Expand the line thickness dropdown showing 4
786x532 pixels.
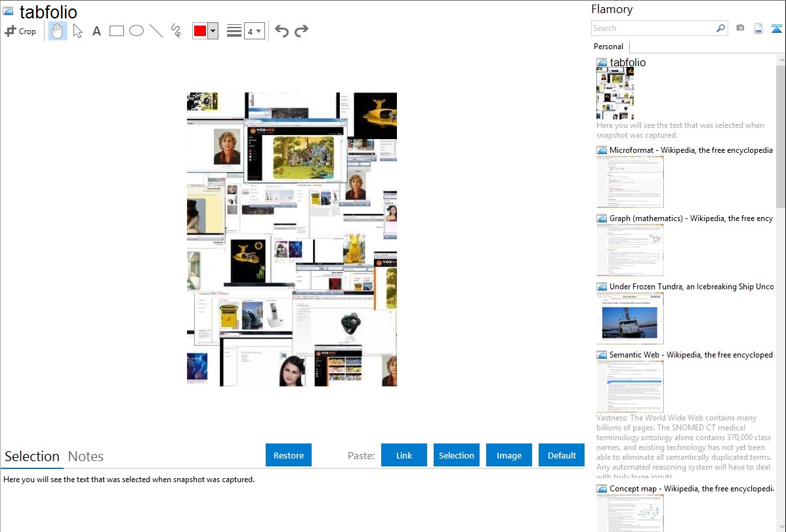click(255, 31)
